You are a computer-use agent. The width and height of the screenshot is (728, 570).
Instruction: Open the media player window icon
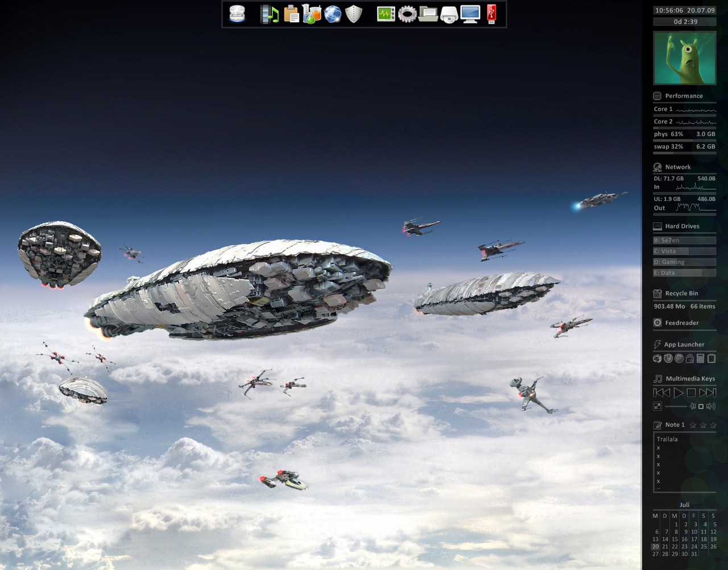tap(657, 406)
